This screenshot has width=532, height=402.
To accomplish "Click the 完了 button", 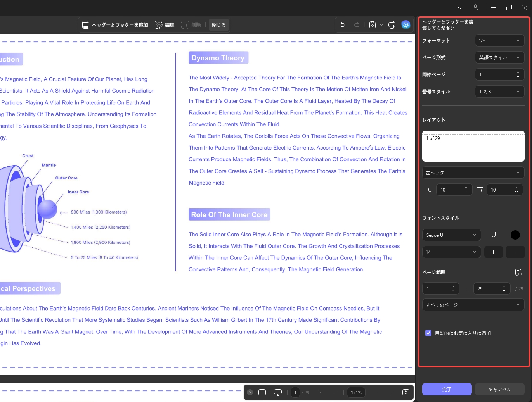I will [447, 389].
